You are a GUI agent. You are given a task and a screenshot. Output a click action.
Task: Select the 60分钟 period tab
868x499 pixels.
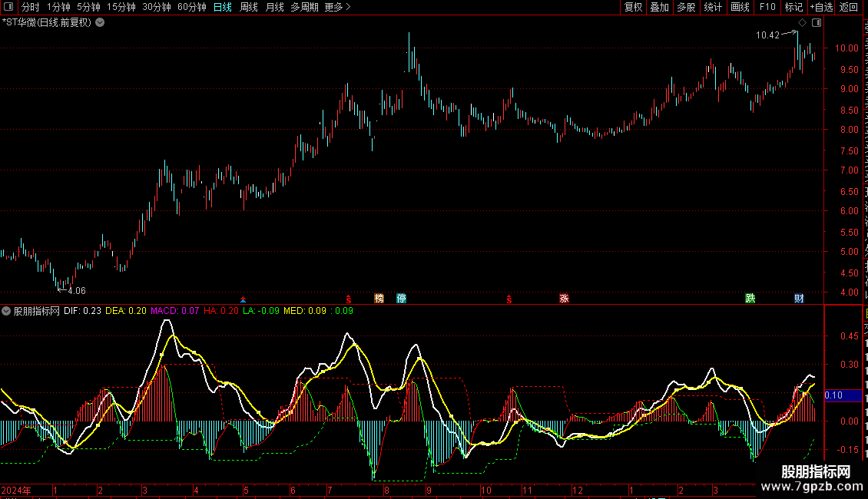click(x=191, y=7)
